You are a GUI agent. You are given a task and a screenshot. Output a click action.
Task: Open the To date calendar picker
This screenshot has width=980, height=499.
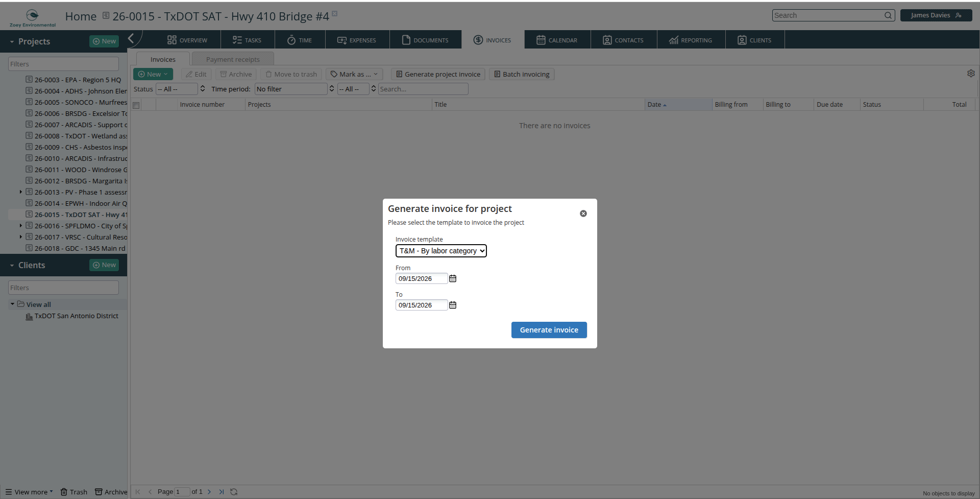pyautogui.click(x=453, y=305)
